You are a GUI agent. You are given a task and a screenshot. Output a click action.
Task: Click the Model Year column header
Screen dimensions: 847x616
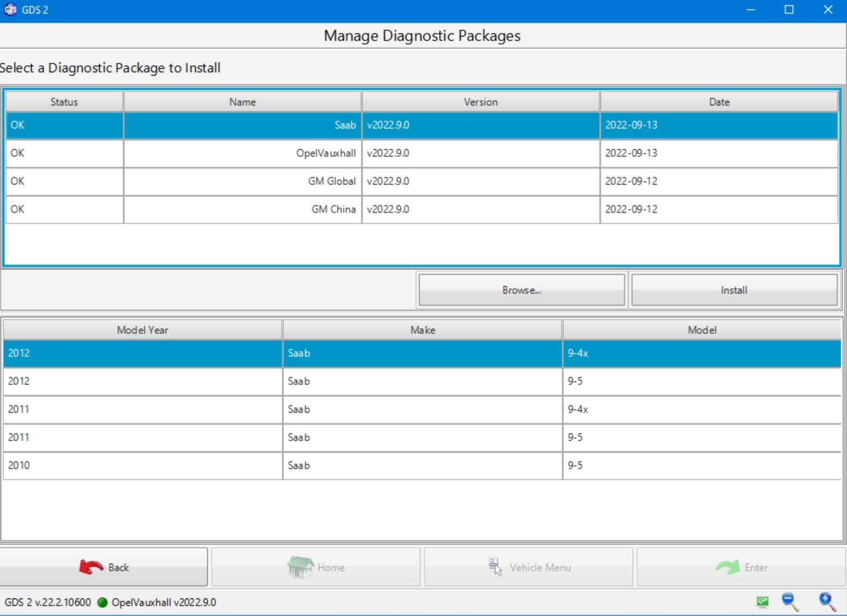pyautogui.click(x=143, y=330)
